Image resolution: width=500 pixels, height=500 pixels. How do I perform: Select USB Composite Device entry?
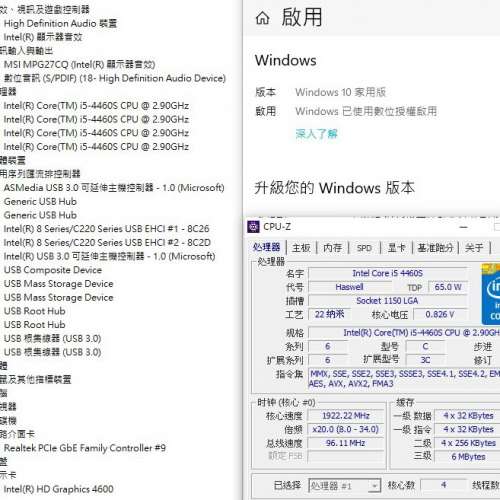click(x=53, y=270)
